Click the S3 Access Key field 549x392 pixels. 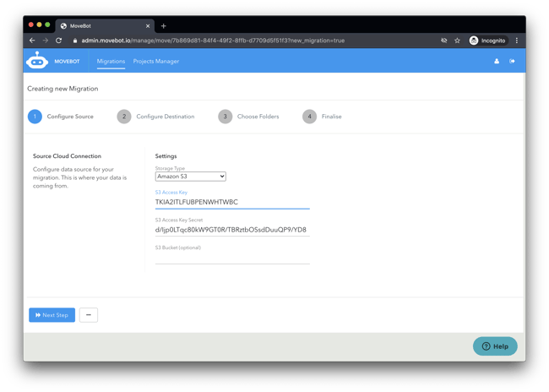coord(232,203)
